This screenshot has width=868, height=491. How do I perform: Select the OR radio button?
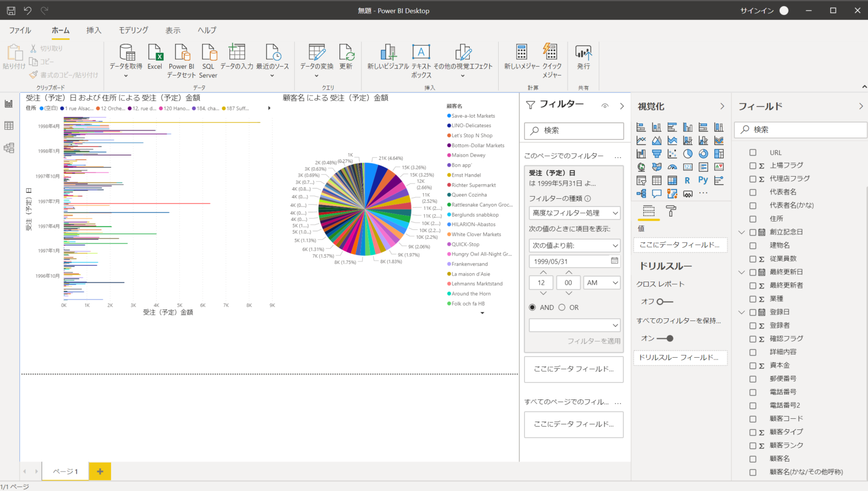point(562,307)
